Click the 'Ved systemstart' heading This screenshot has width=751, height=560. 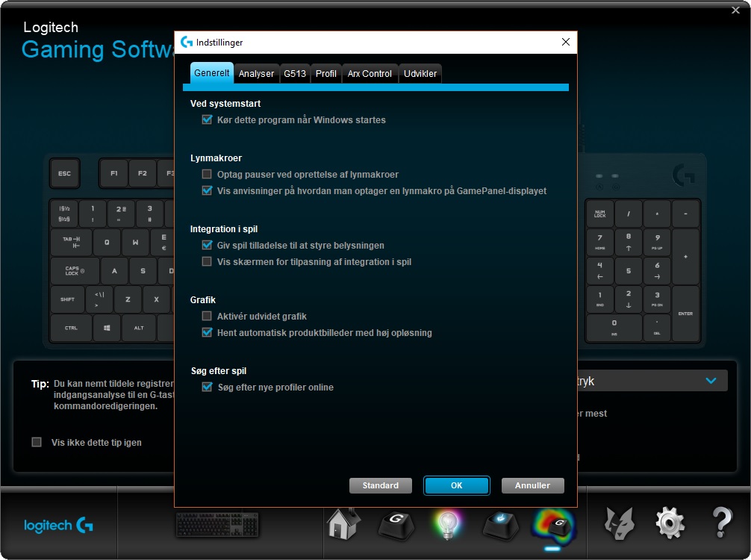click(225, 104)
